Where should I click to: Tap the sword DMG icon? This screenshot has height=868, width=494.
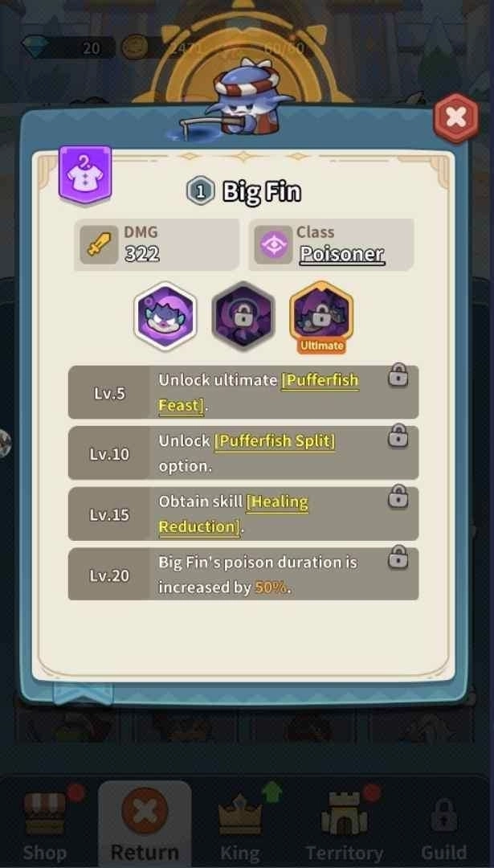[99, 244]
